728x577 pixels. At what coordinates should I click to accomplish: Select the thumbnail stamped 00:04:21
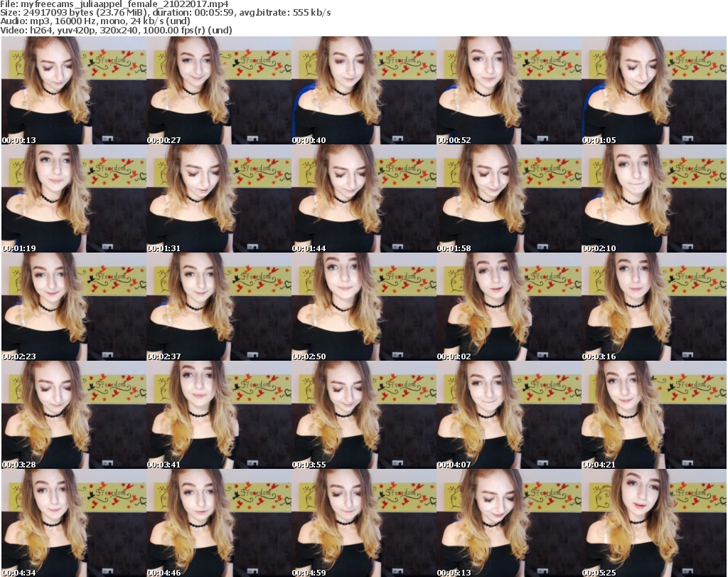click(x=654, y=415)
